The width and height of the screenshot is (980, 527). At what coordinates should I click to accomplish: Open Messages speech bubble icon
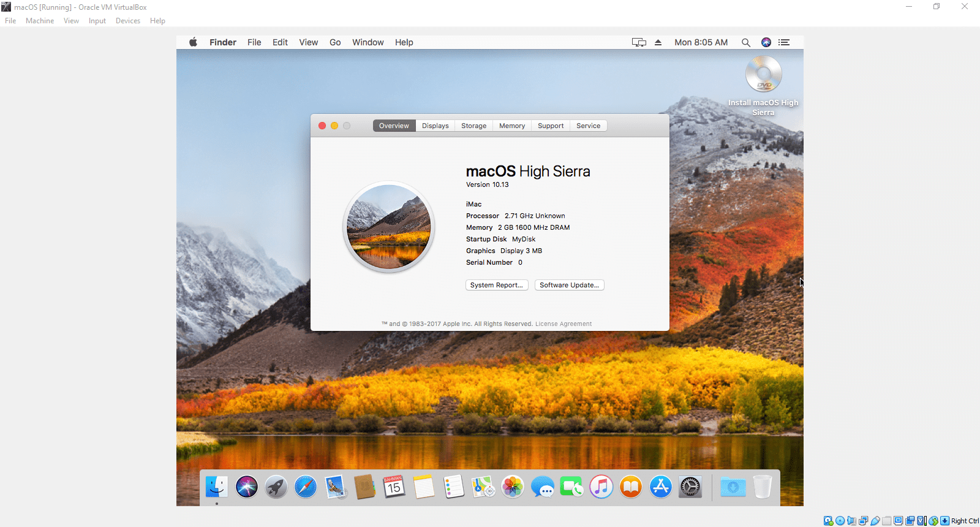pyautogui.click(x=542, y=487)
